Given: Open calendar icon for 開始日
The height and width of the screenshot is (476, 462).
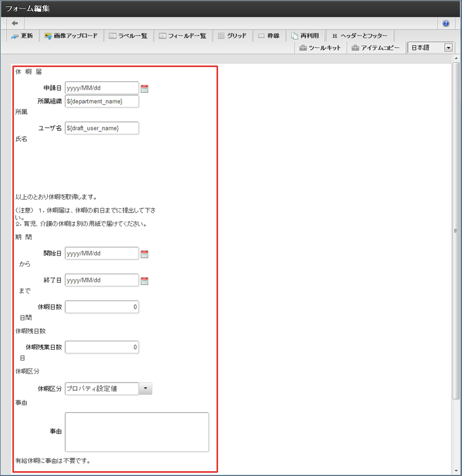Looking at the screenshot, I should pyautogui.click(x=145, y=254).
